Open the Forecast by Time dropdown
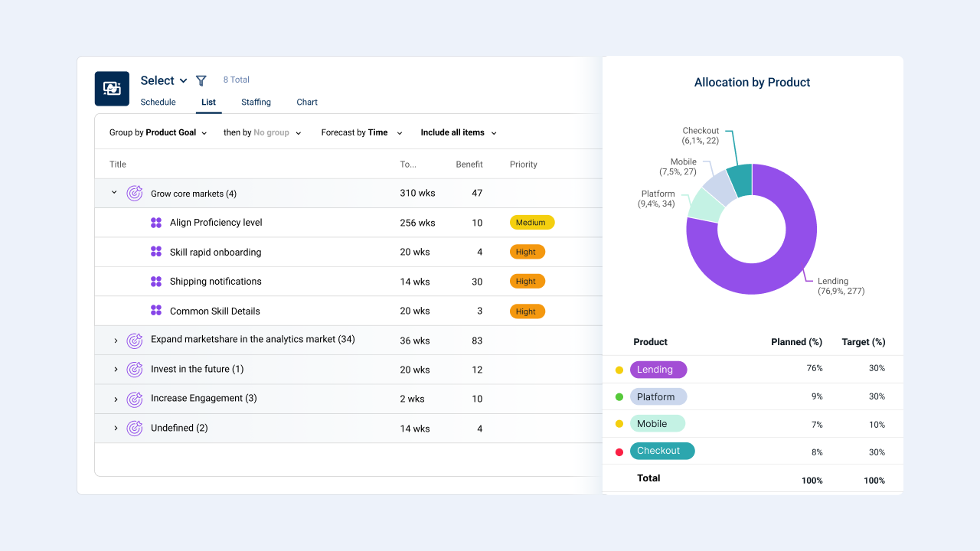This screenshot has width=980, height=551. [x=362, y=132]
